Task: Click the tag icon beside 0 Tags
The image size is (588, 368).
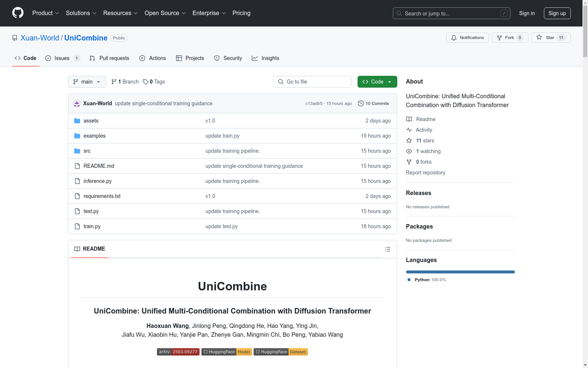Action: point(146,82)
